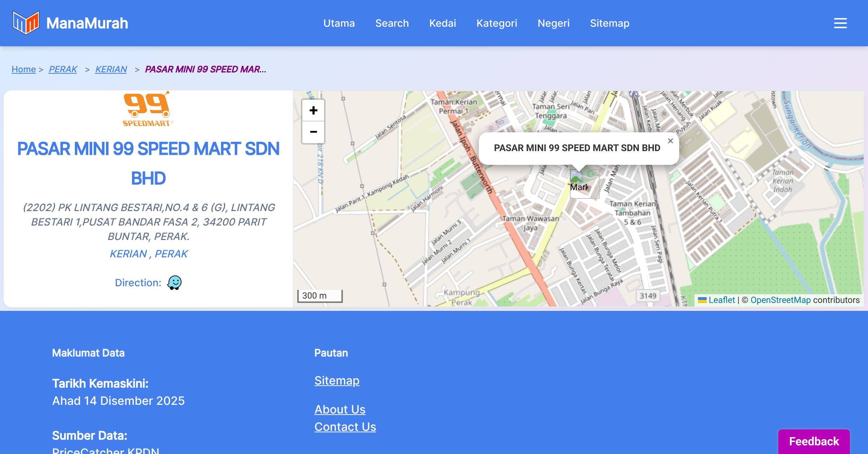
Task: Open the Feedback button
Action: (x=814, y=441)
